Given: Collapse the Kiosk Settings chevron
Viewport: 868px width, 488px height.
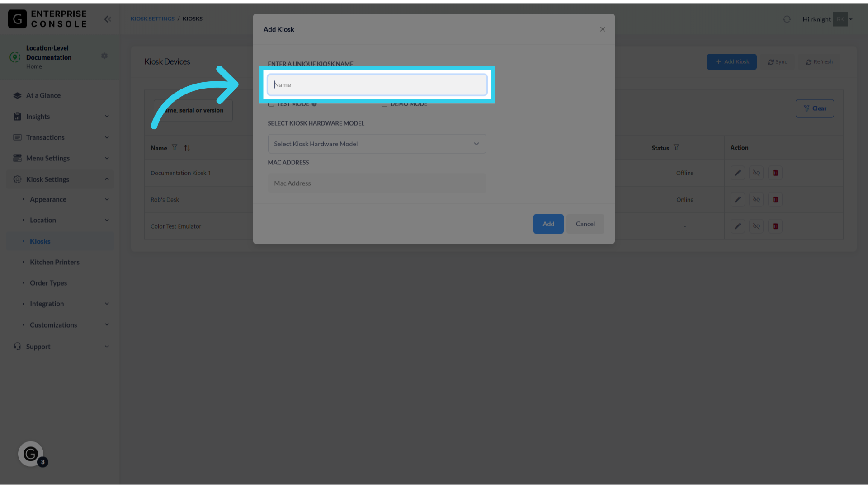Looking at the screenshot, I should 107,179.
